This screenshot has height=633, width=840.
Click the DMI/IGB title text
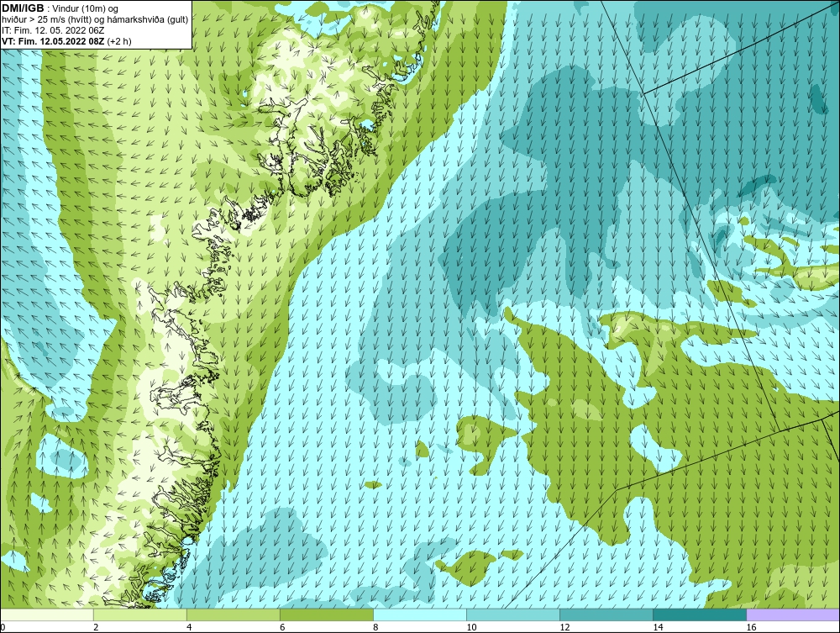tap(23, 8)
